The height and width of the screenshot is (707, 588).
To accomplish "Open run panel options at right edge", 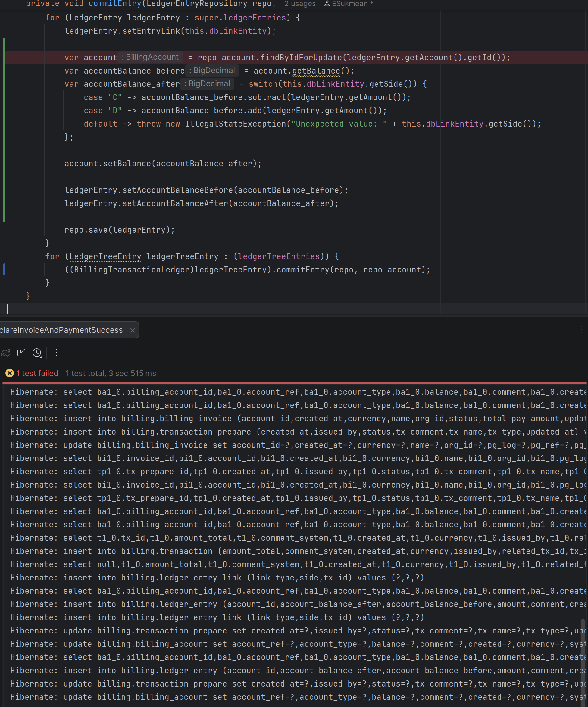I will 581,330.
